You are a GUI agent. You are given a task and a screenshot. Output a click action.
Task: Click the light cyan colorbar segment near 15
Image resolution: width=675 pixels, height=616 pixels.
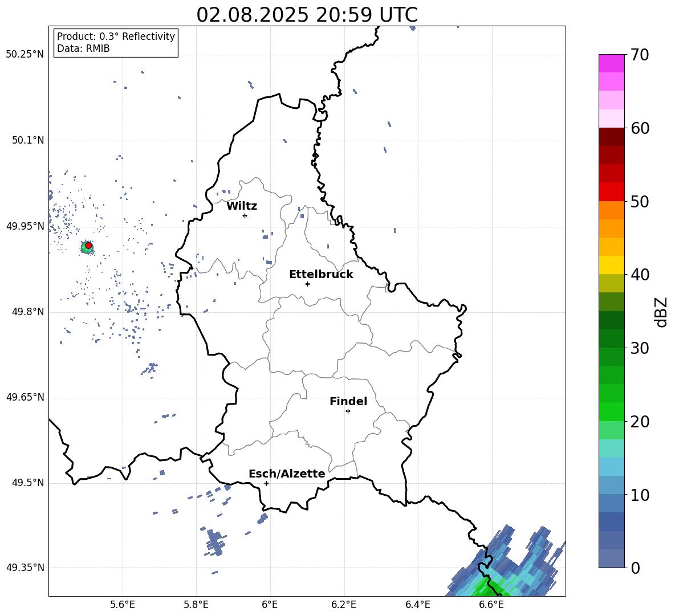[611, 448]
